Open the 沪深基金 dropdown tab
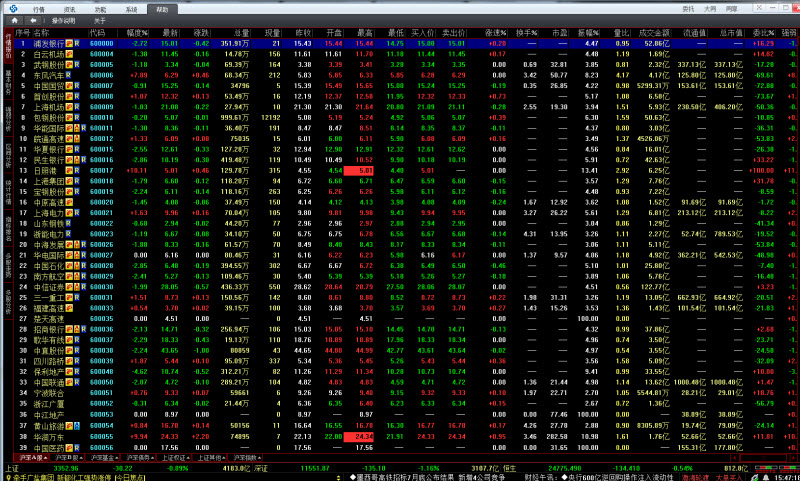The image size is (800, 481). click(x=104, y=458)
